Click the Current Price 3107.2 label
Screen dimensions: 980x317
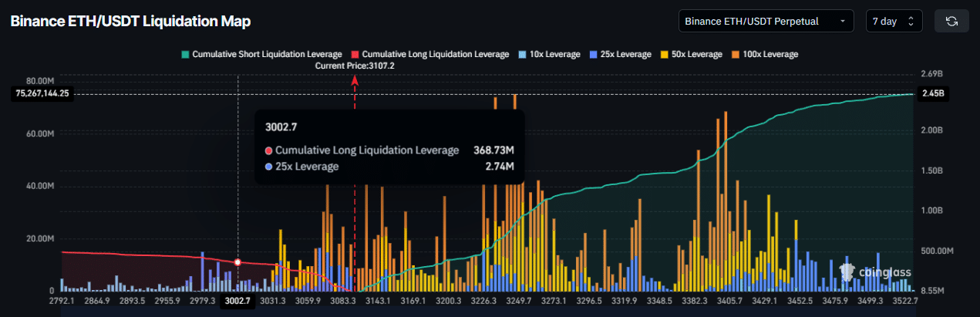point(355,66)
